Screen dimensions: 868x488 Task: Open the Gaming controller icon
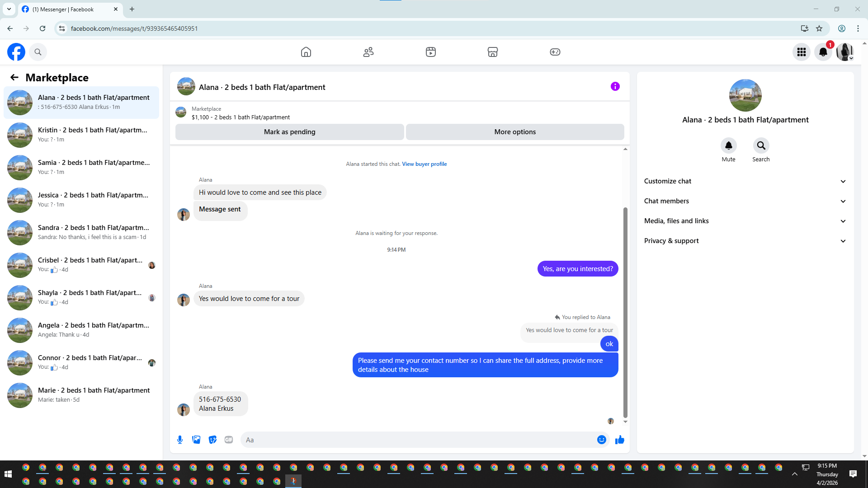[x=555, y=52]
